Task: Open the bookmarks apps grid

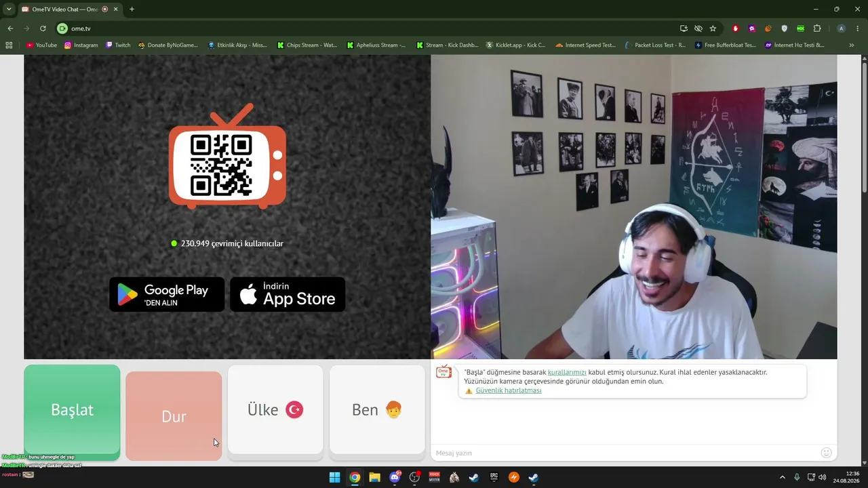Action: pyautogui.click(x=9, y=45)
